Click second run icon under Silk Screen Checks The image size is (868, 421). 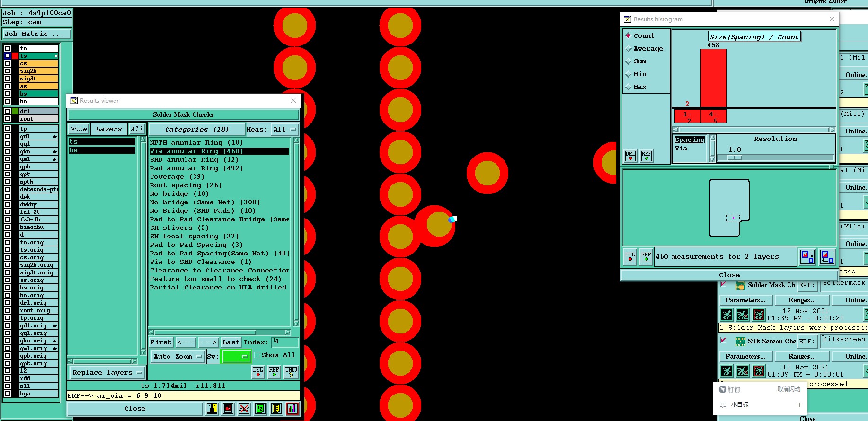tap(743, 371)
